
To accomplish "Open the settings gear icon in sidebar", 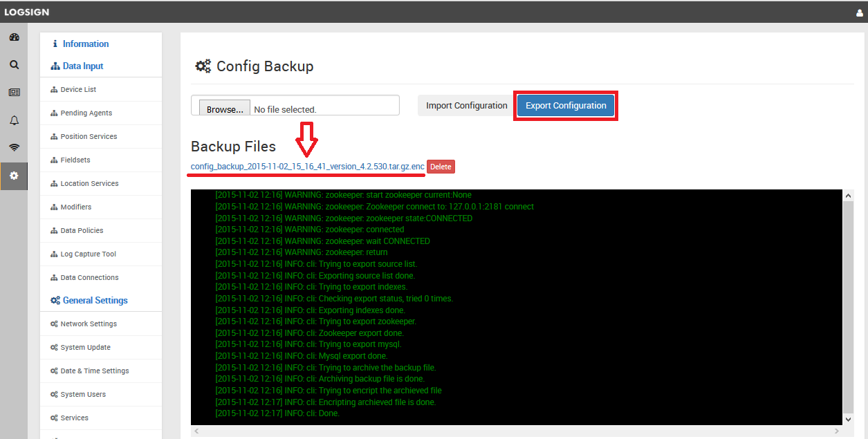I will [14, 176].
